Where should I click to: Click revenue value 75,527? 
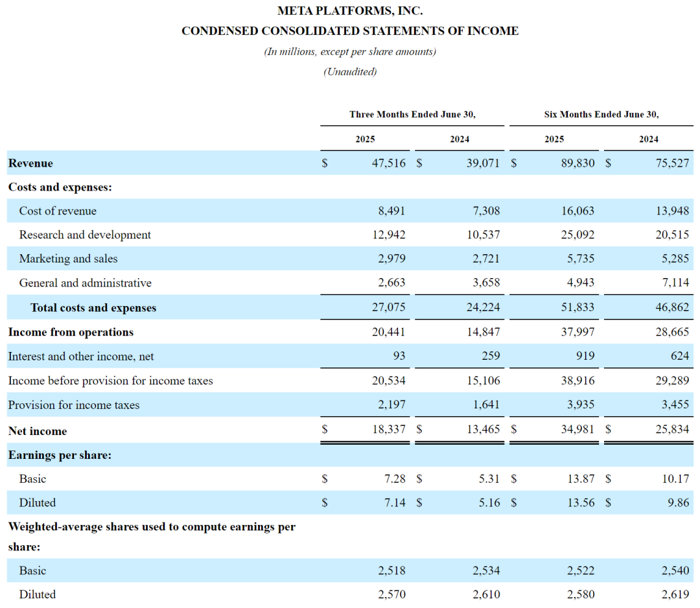(x=672, y=163)
